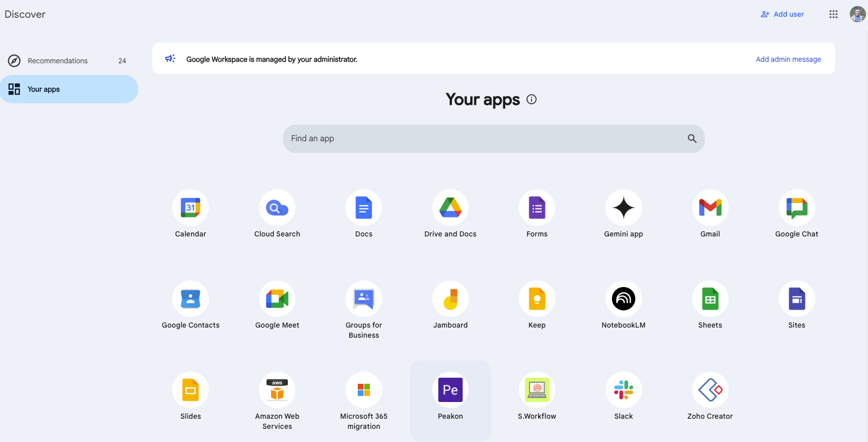Click the search magnifier icon
Screen dimensions: 868x442
(692, 138)
